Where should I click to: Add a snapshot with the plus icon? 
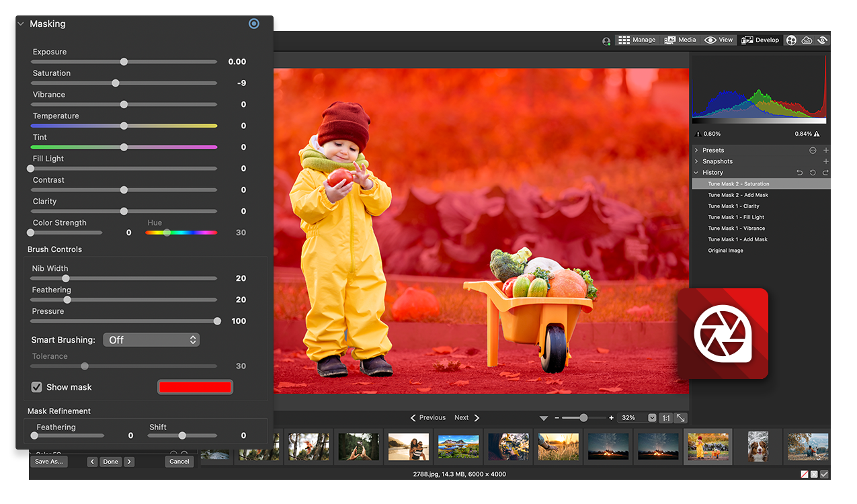[x=826, y=161]
